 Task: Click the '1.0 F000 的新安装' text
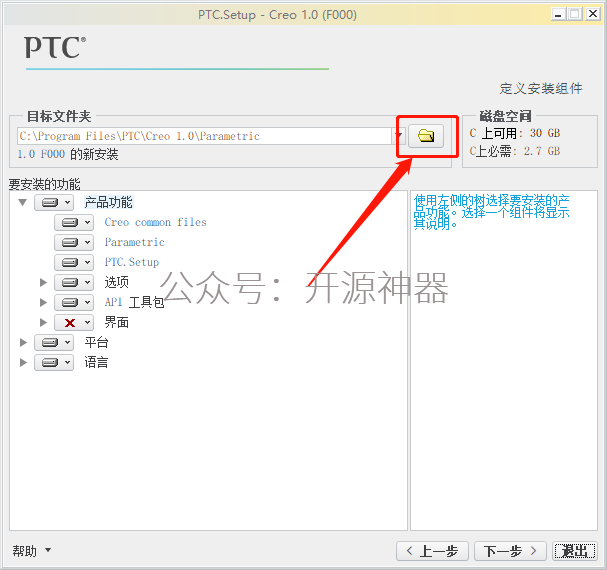point(68,155)
